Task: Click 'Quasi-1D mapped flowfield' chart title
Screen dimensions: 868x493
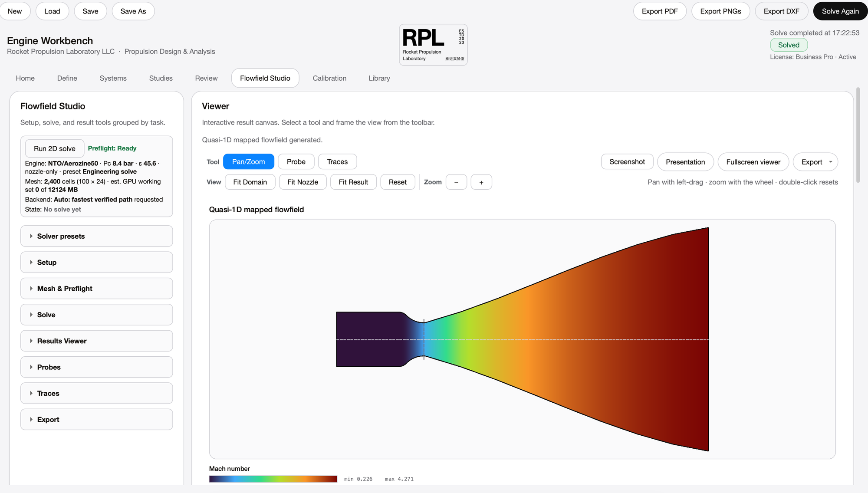Action: click(256, 210)
